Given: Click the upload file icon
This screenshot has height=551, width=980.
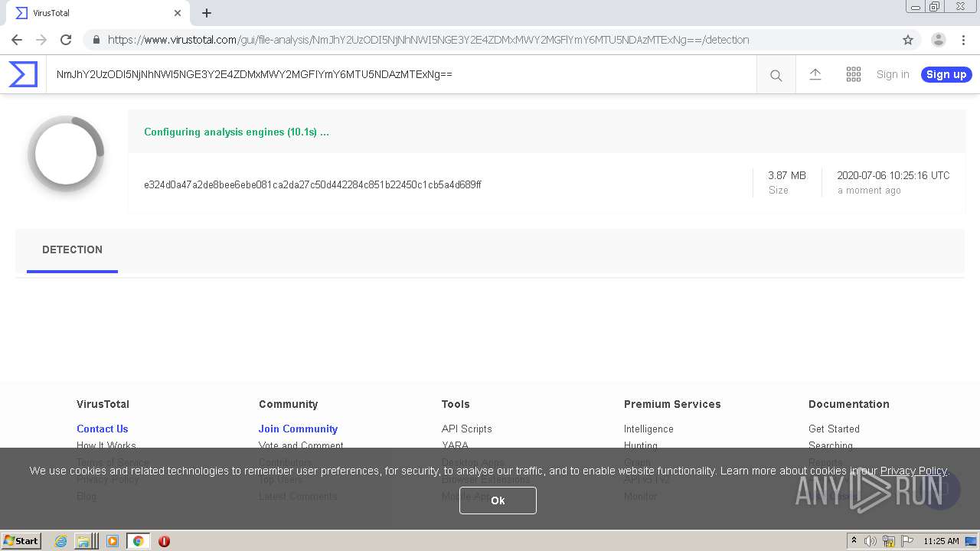Looking at the screenshot, I should (815, 74).
